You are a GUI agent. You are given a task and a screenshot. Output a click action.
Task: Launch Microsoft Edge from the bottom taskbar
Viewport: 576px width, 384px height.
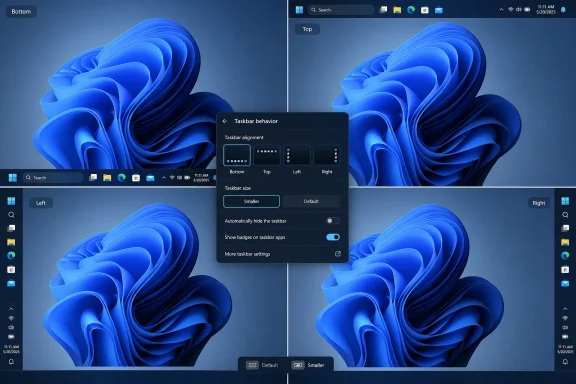pyautogui.click(x=122, y=178)
